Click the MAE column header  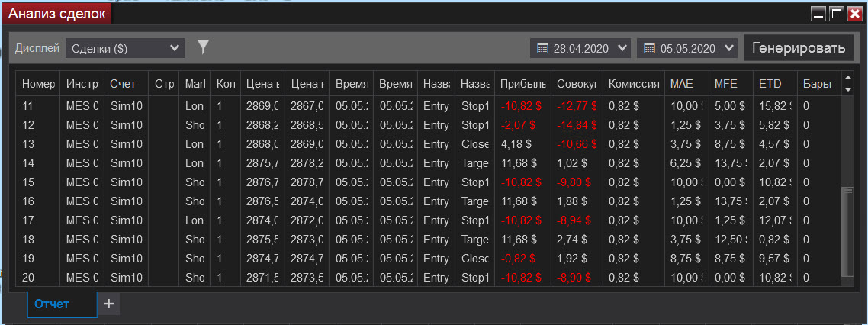687,84
